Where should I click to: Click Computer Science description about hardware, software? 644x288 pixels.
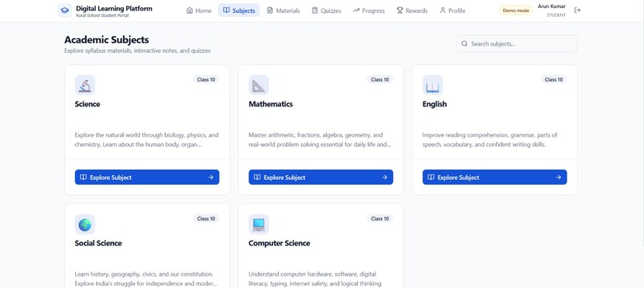(316, 279)
